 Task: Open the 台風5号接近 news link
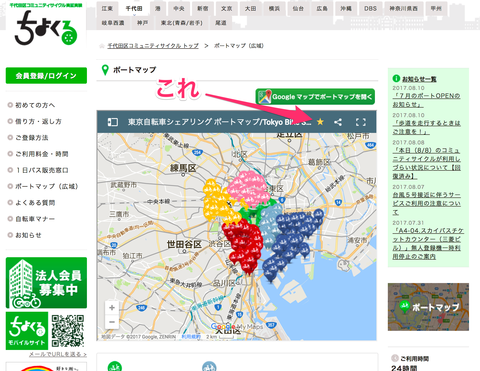pyautogui.click(x=426, y=203)
